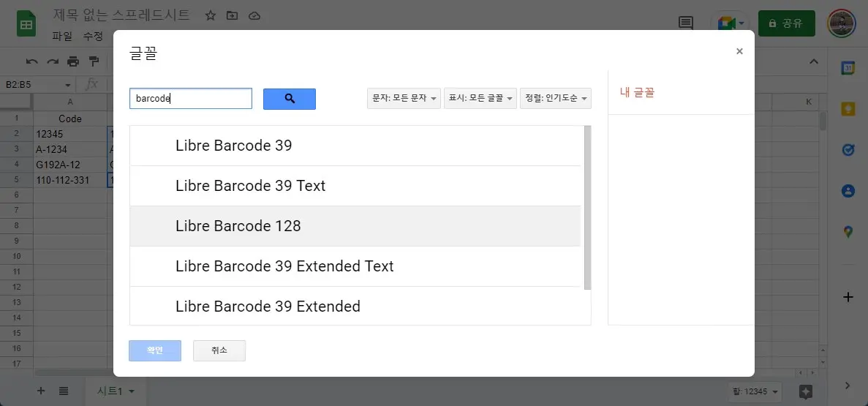Click the undo arrow in toolbar

click(32, 61)
